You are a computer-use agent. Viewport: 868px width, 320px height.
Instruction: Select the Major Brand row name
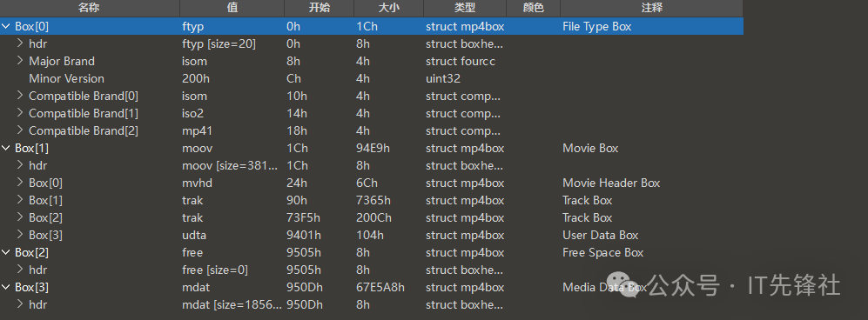[x=62, y=61]
